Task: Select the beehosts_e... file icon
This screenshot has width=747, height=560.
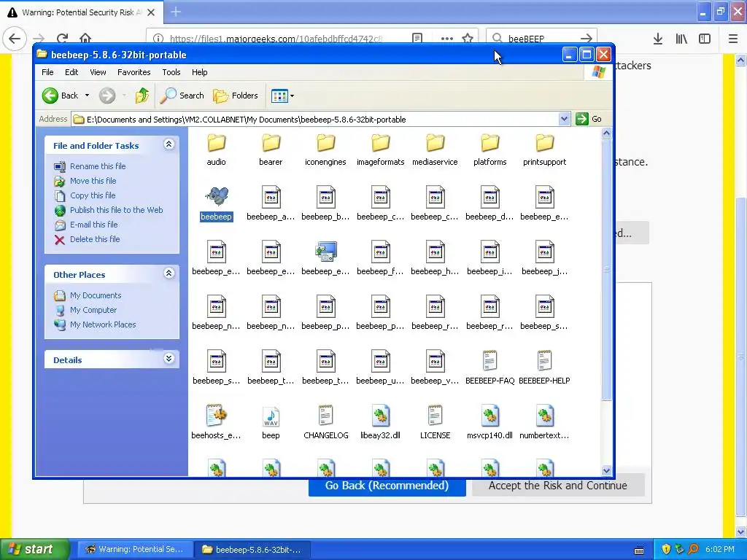Action: coord(216,416)
